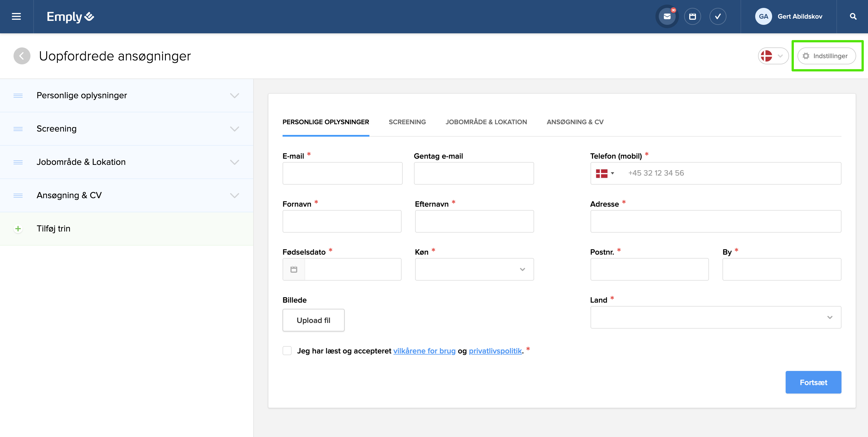Open the vilkårene for brug link
Viewport: 868px width, 437px height.
click(x=424, y=351)
